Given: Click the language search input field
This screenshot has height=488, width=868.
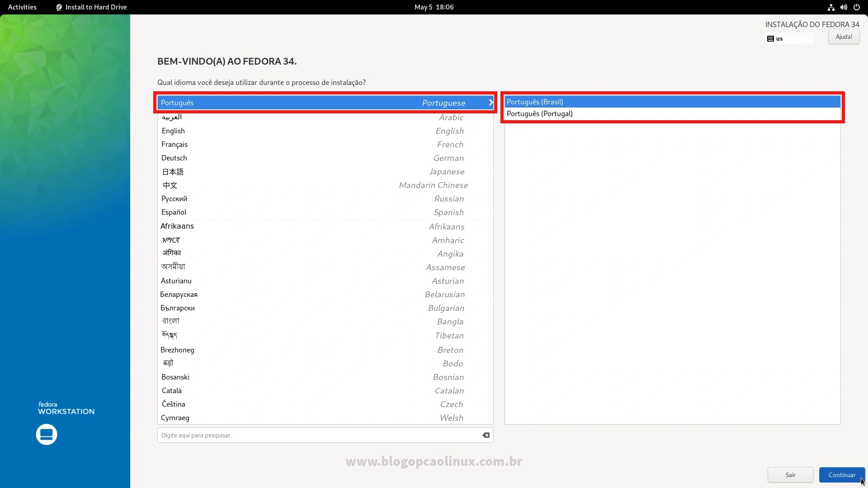Looking at the screenshot, I should point(325,435).
